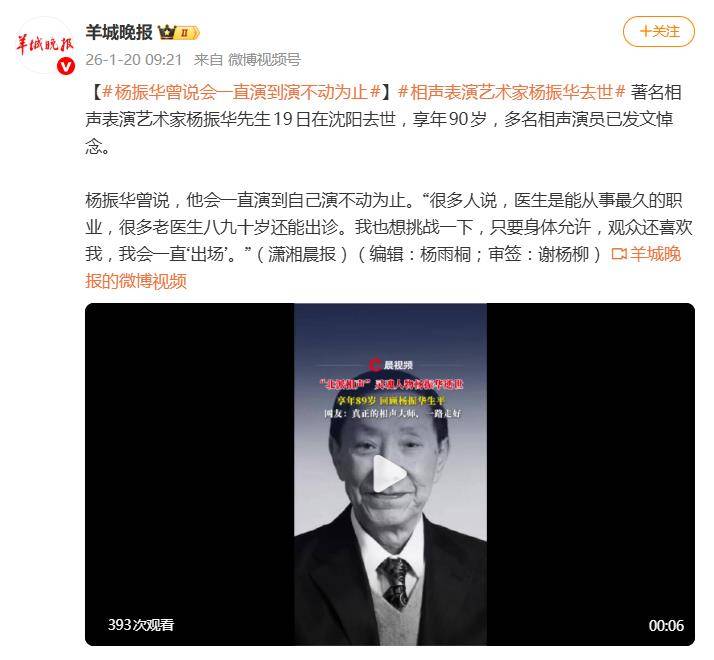714x660 pixels.
Task: Click the portrait video thumbnail
Action: [390, 474]
